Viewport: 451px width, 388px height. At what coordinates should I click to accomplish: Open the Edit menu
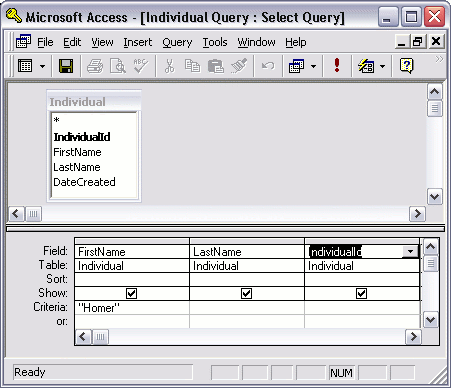point(72,42)
